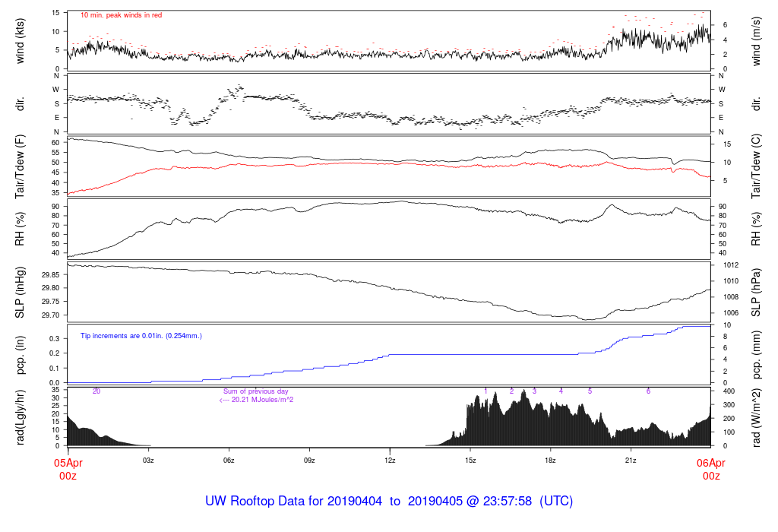Click the '29.85' inHg pressure tick label
This screenshot has height=532, width=778.
coord(51,274)
